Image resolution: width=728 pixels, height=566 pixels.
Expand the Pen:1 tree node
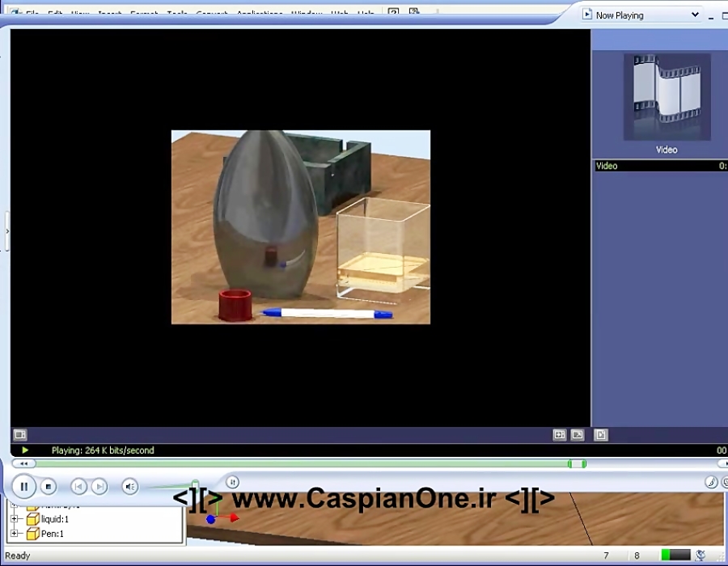(14, 534)
